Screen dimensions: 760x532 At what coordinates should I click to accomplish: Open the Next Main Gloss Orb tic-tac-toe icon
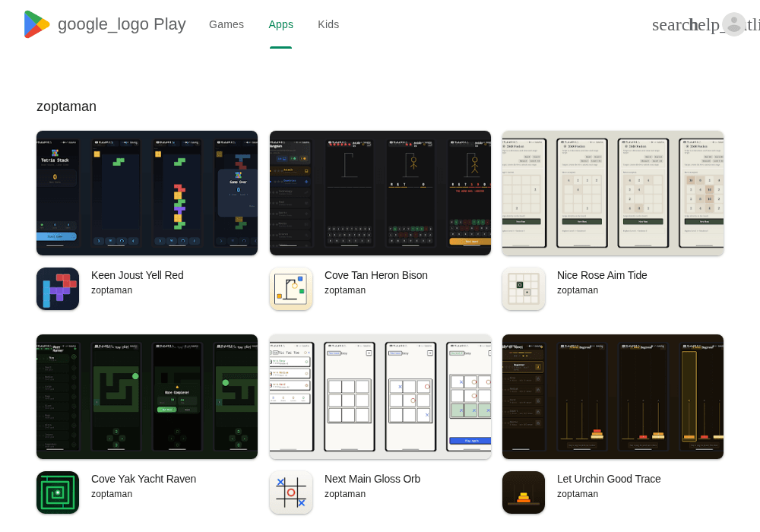click(291, 492)
